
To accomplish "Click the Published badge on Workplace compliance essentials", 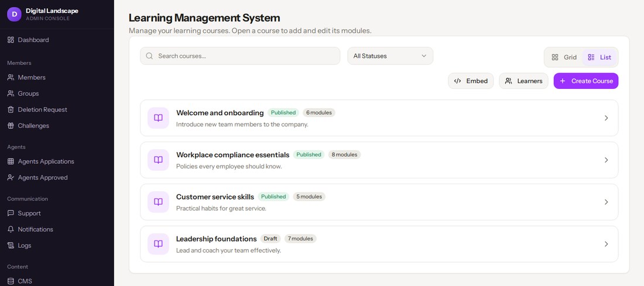I will click(x=309, y=154).
